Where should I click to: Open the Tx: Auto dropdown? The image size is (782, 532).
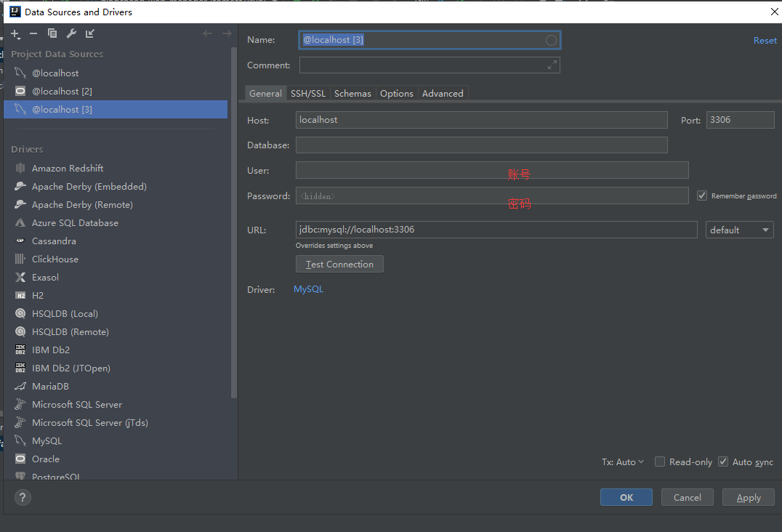(623, 462)
